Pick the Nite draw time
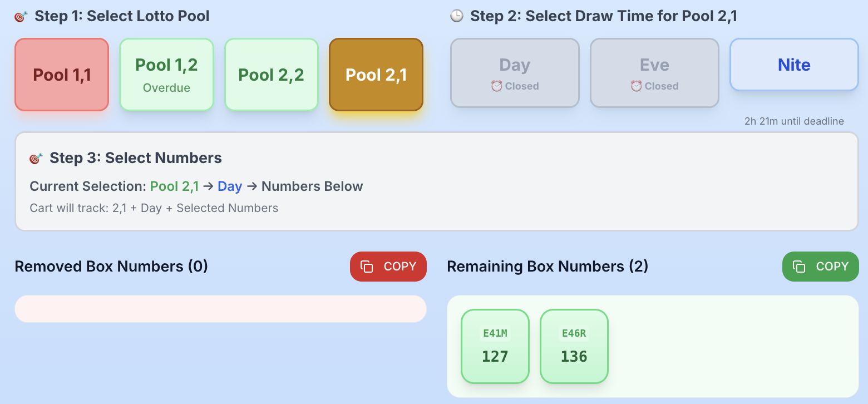Viewport: 868px width, 404px height. tap(794, 65)
